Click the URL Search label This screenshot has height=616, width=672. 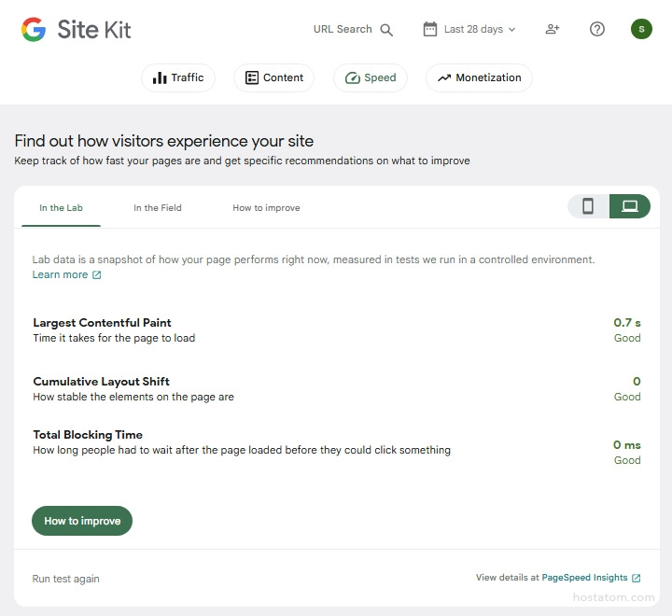click(343, 29)
